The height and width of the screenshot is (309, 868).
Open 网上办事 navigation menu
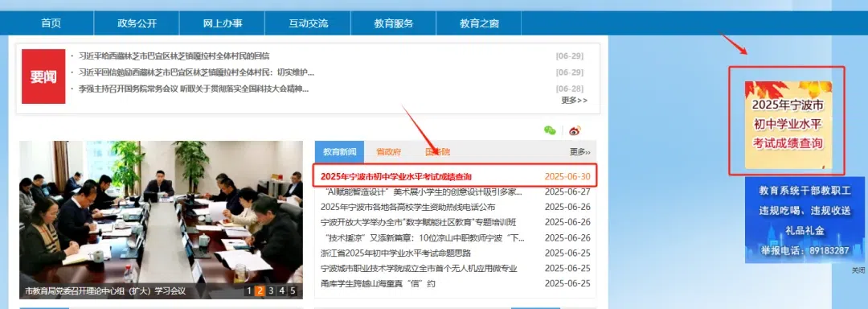tap(223, 23)
